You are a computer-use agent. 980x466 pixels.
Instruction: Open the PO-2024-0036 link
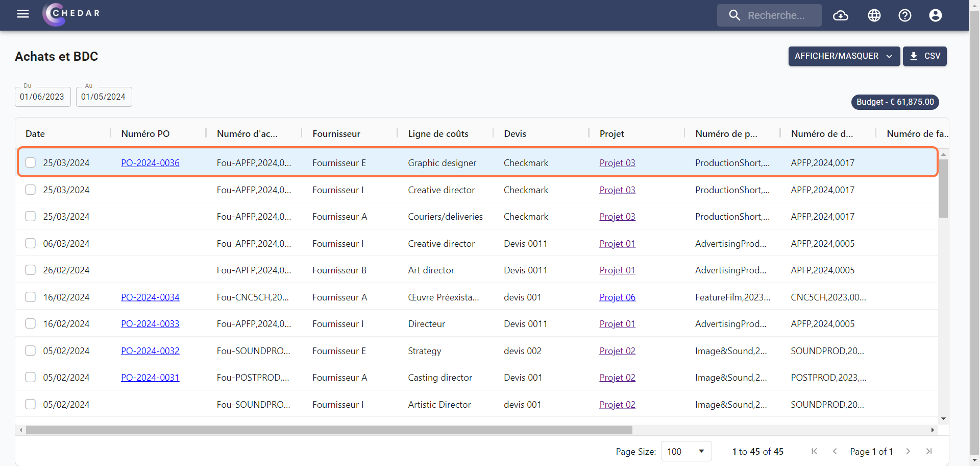pos(150,162)
